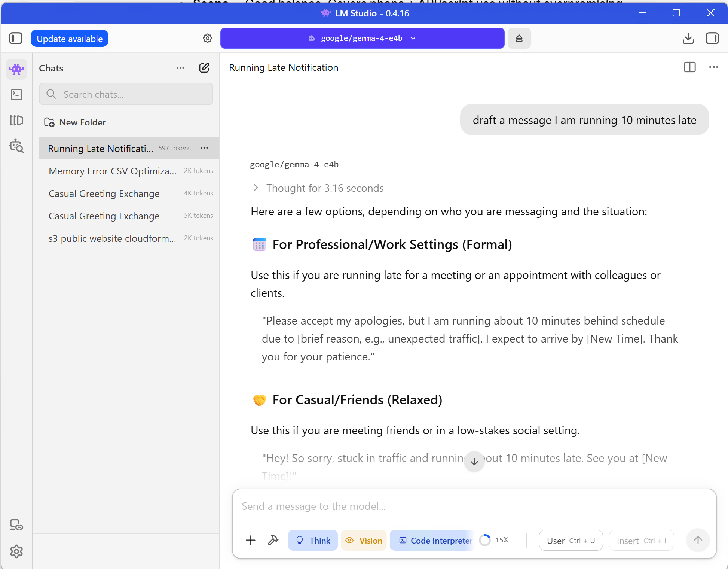This screenshot has width=728, height=569.
Task: Click the calendar emoji beside Professional heading
Action: tap(260, 244)
